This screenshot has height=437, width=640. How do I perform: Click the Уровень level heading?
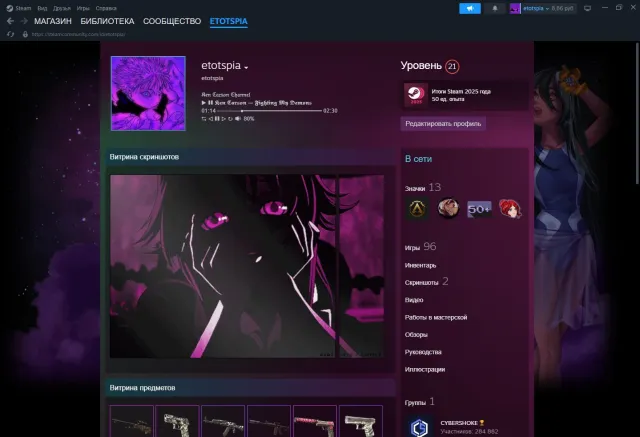point(421,66)
